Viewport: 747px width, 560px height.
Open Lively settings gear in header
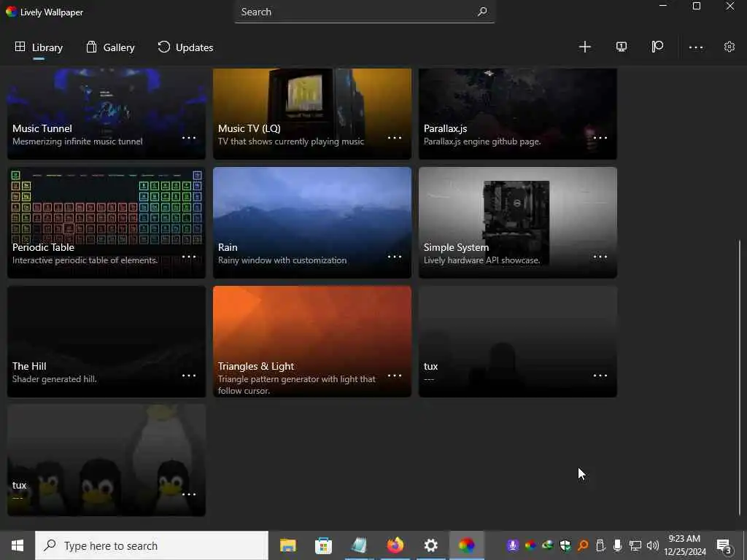click(x=729, y=47)
